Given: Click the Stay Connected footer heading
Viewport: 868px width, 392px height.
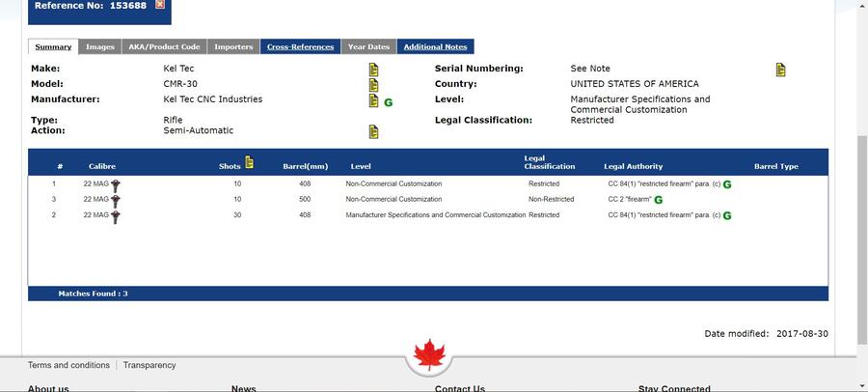Looking at the screenshot, I should 674,388.
